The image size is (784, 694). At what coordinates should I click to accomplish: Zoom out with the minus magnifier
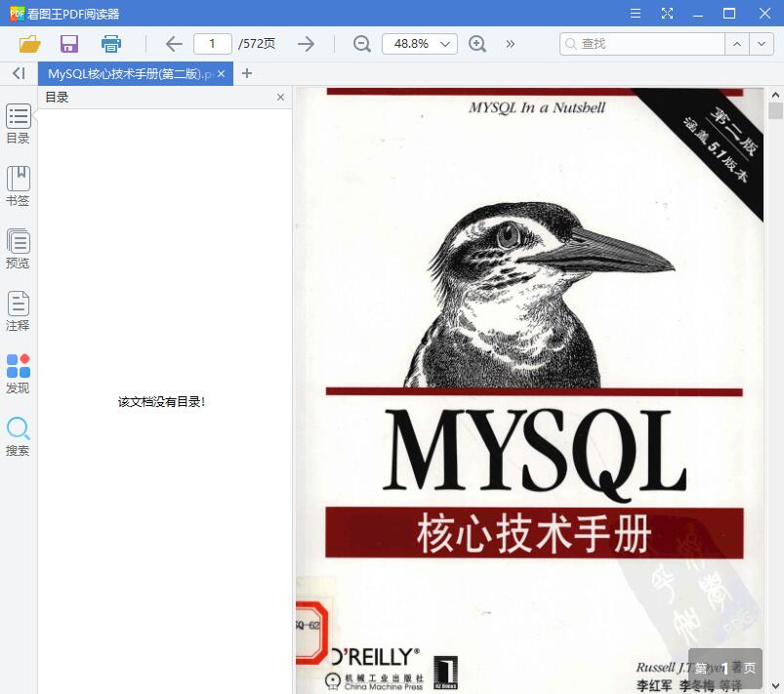tap(361, 44)
